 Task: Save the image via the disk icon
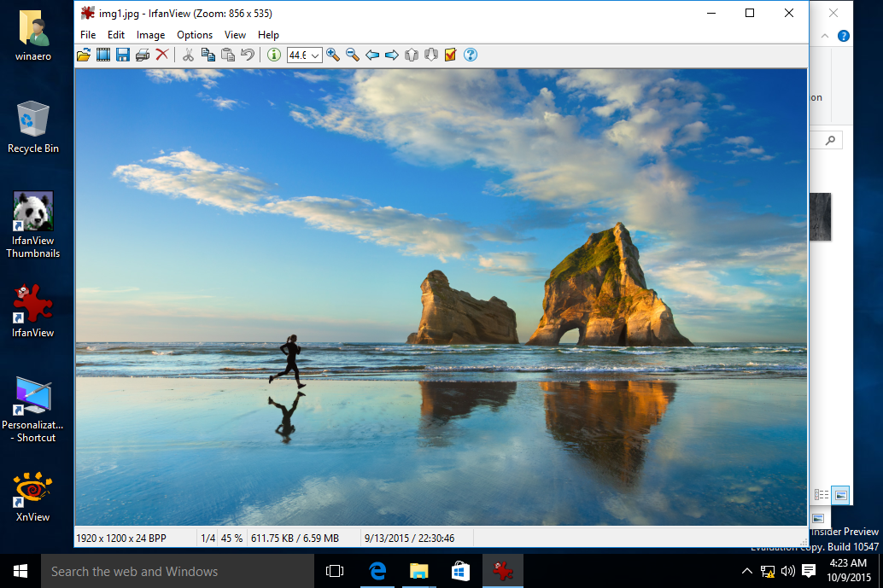click(x=123, y=55)
